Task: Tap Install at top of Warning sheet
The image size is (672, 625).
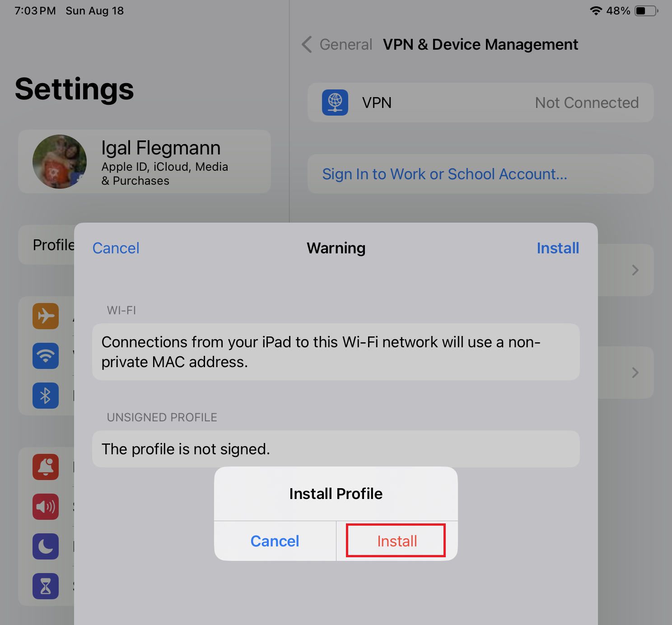Action: click(558, 248)
